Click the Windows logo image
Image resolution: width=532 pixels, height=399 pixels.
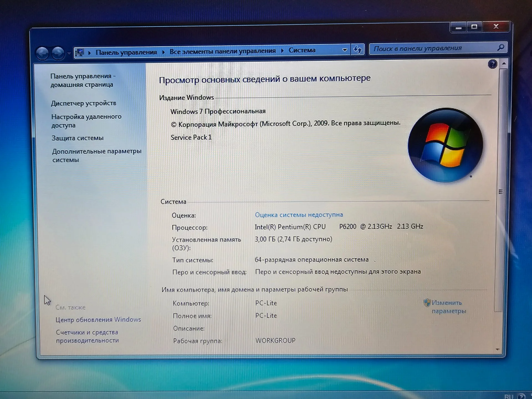coord(445,145)
